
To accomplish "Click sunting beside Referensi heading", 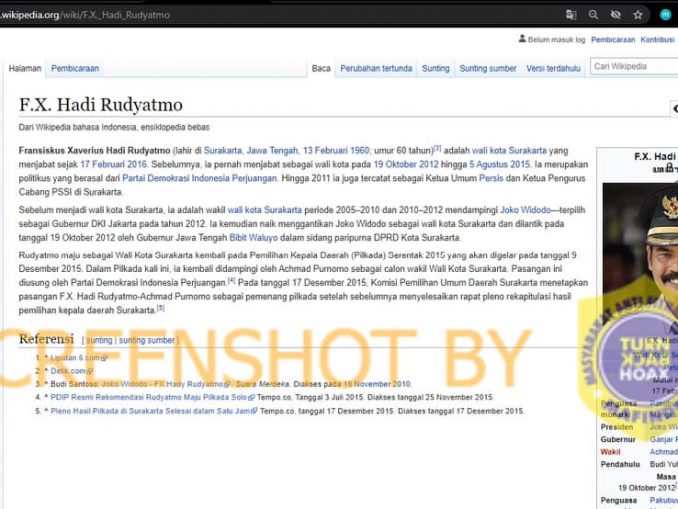I will pos(99,340).
